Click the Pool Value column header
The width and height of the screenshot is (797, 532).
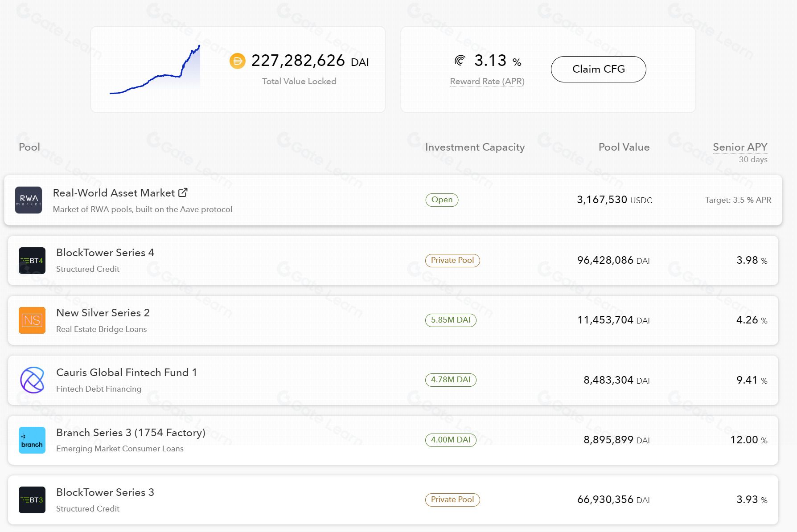pos(624,147)
